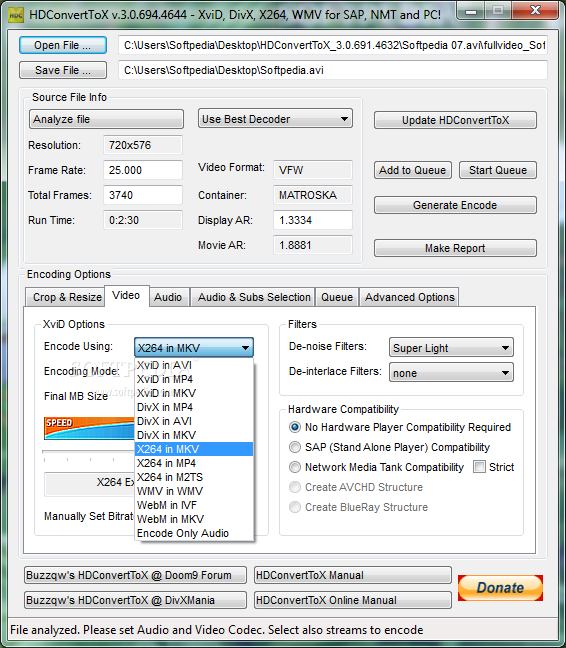The width and height of the screenshot is (566, 648).
Task: Click the Resolution field showing 720x576
Action: coord(143,145)
